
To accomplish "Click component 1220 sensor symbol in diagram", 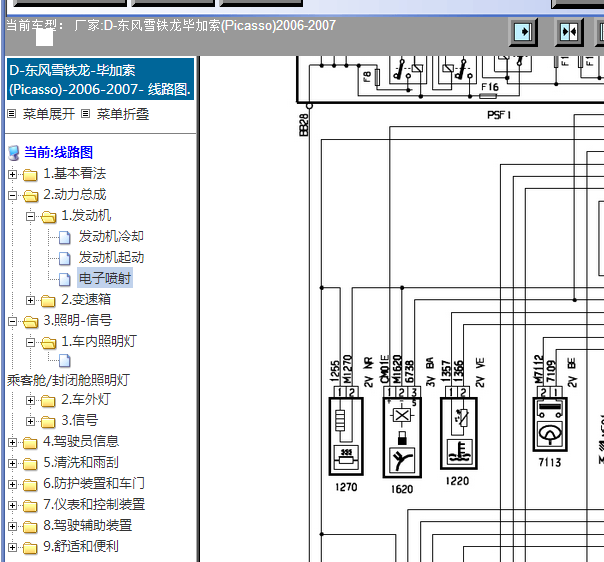I will click(x=458, y=433).
